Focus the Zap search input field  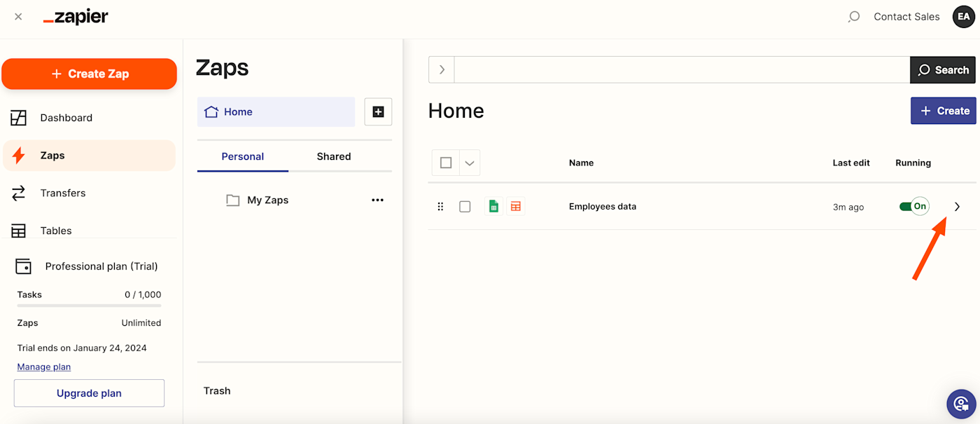click(x=682, y=69)
